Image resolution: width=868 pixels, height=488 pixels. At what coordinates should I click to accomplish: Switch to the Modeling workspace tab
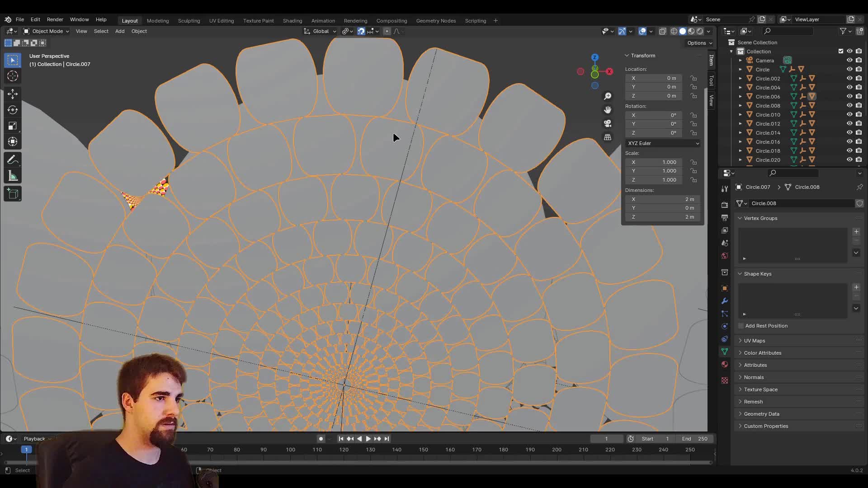(x=158, y=21)
